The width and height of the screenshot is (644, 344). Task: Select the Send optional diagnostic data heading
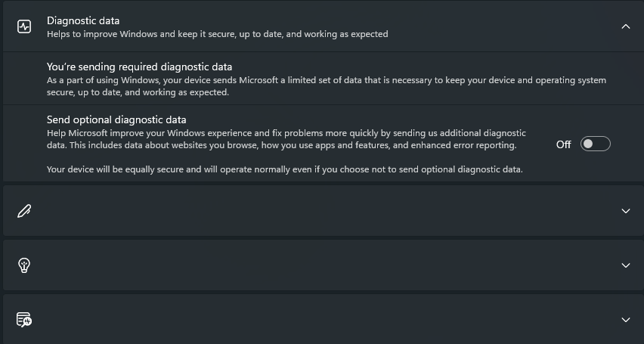[x=116, y=119]
